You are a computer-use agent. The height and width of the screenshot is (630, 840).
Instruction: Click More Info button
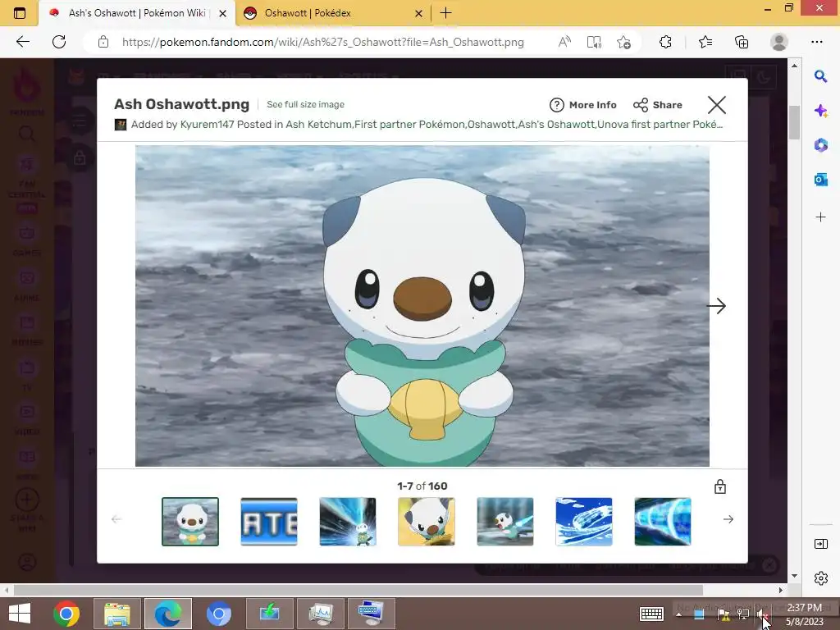tap(583, 105)
